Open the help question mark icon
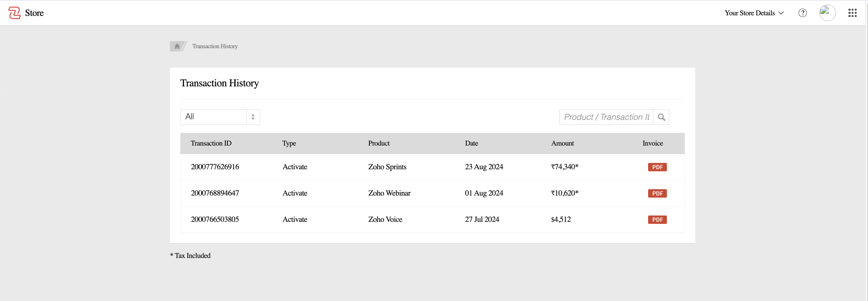Viewport: 868px width, 301px height. tap(802, 13)
